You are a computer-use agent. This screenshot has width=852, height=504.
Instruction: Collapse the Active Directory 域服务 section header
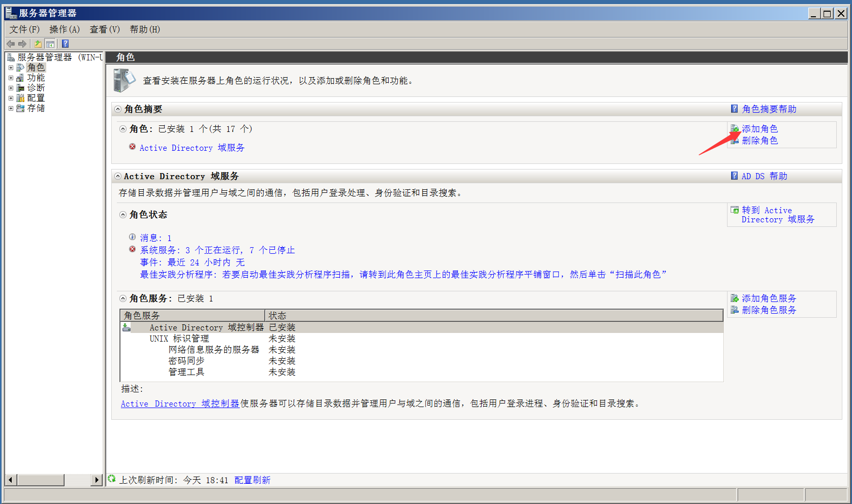[118, 176]
